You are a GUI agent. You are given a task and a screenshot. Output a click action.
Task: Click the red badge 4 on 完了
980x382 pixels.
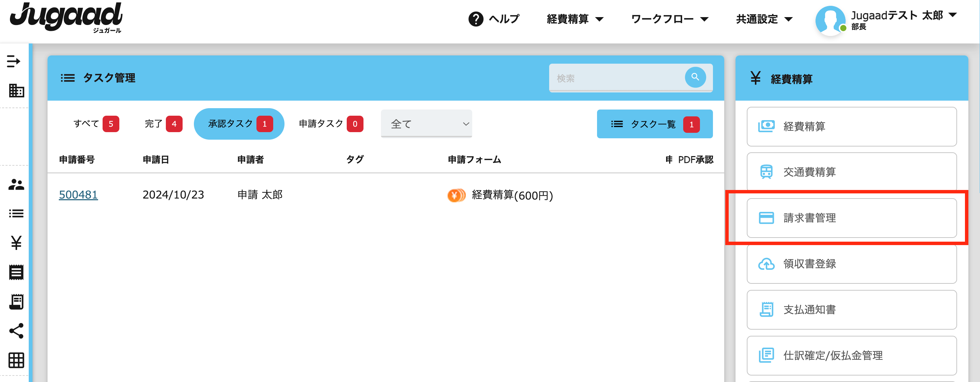(x=174, y=124)
